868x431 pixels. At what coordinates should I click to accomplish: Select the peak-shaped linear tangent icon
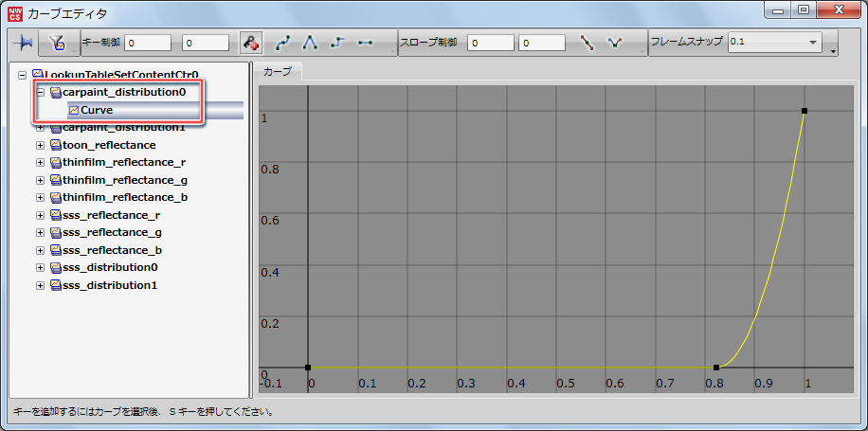310,43
